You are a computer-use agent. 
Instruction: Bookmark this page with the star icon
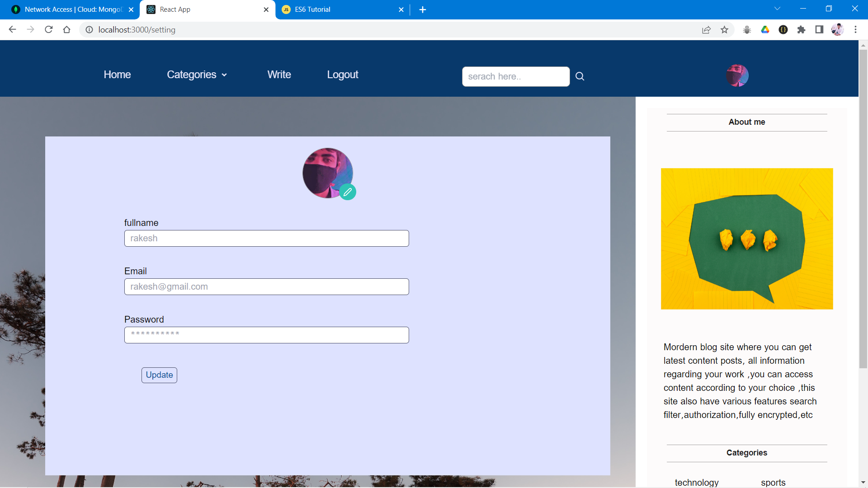pyautogui.click(x=725, y=30)
